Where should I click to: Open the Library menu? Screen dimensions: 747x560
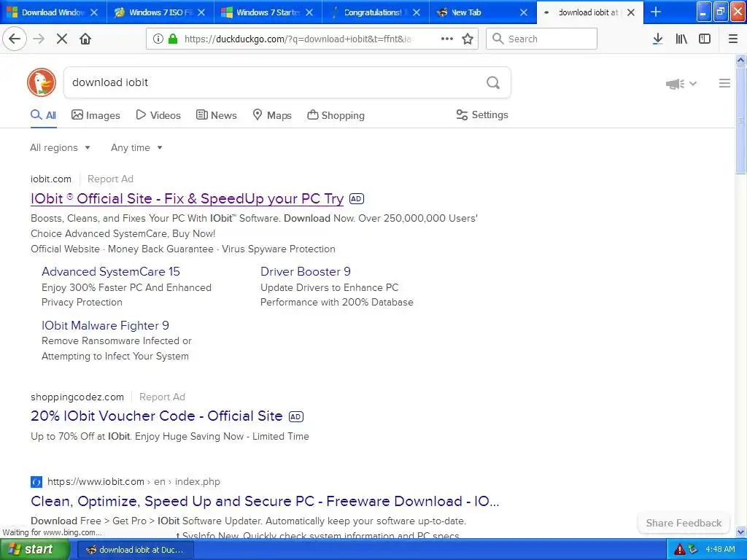tap(681, 39)
